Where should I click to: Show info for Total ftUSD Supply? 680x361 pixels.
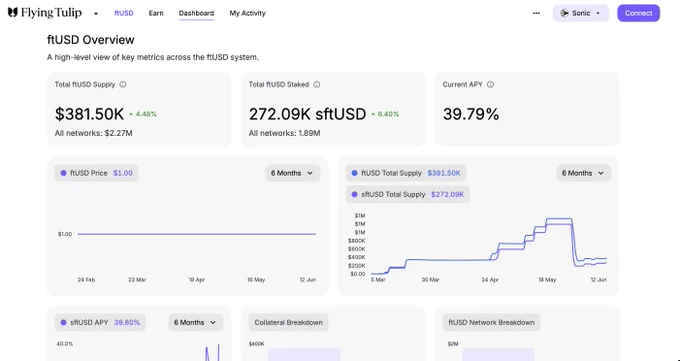[x=123, y=85]
